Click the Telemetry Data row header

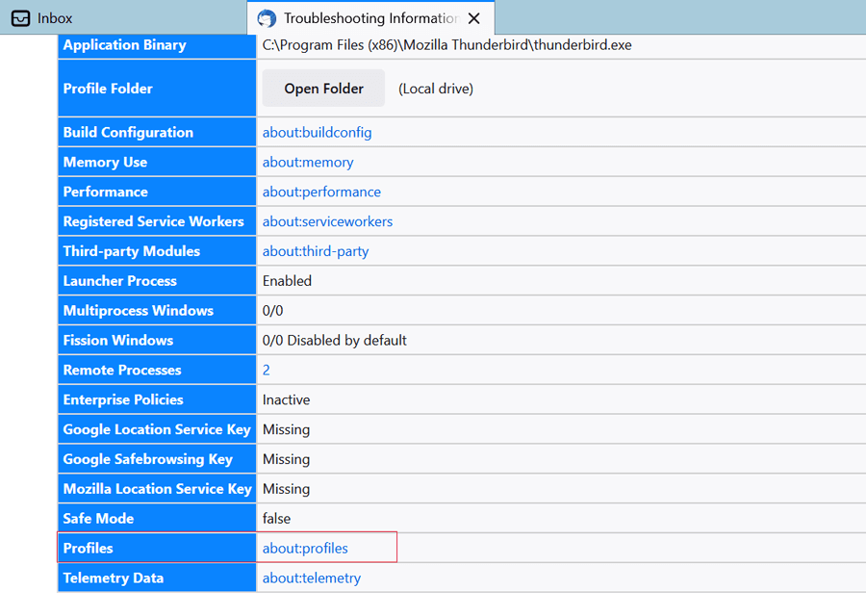tap(157, 577)
